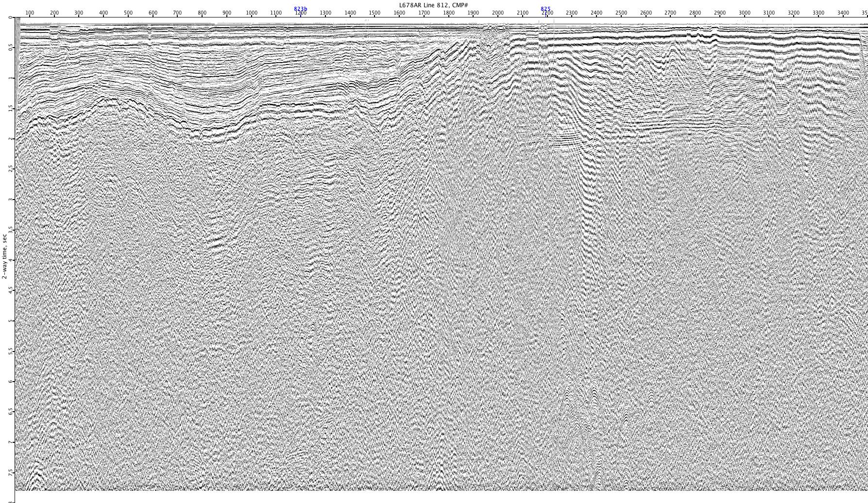The image size is (868, 503).
Task: Click the 6.5 second time-axis tick
Action: click(10, 412)
